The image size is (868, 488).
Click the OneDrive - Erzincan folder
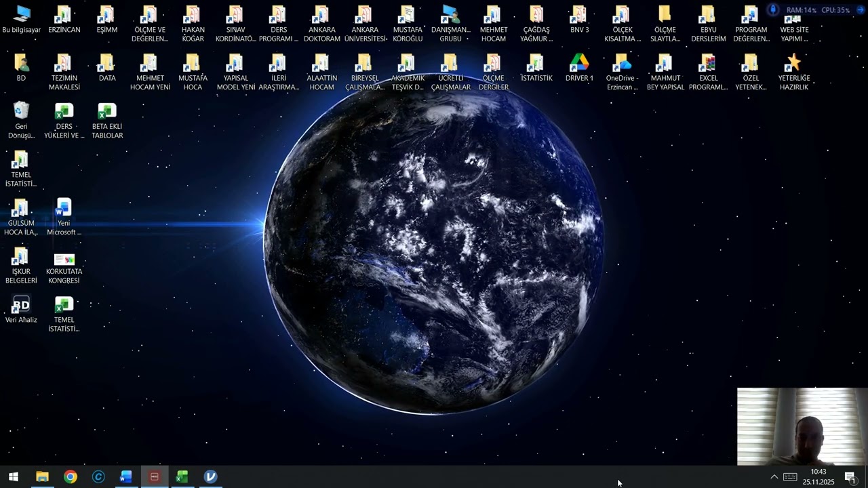(623, 73)
